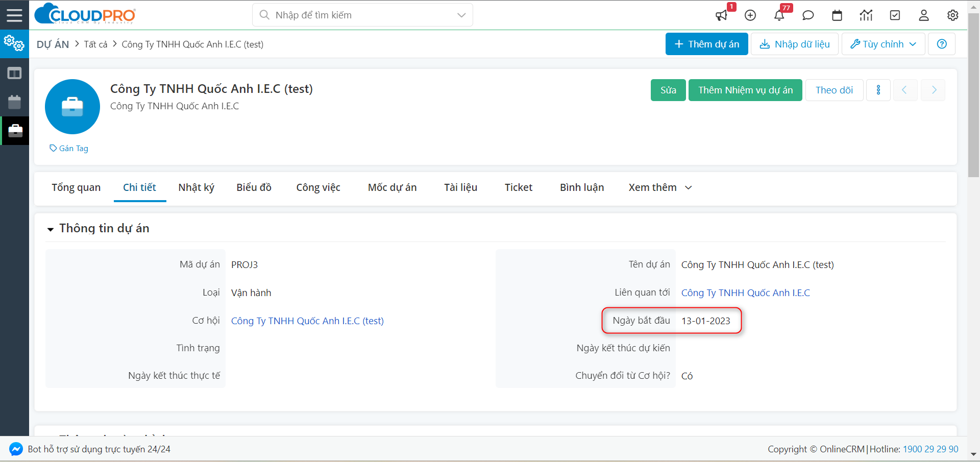Open the more actions three-dot button

[x=878, y=90]
